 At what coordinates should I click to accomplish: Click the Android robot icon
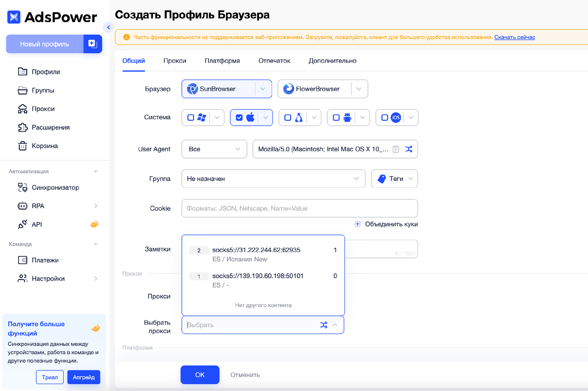(347, 118)
